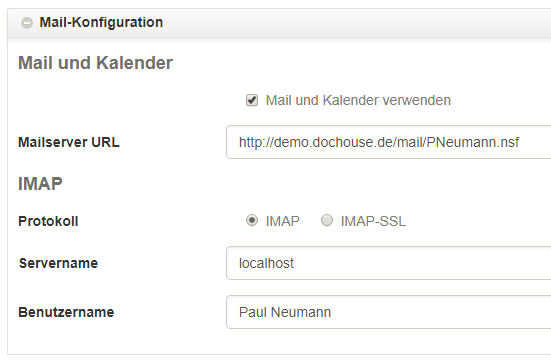Click the IMAP radio option label text
The height and width of the screenshot is (364, 551).
click(283, 221)
